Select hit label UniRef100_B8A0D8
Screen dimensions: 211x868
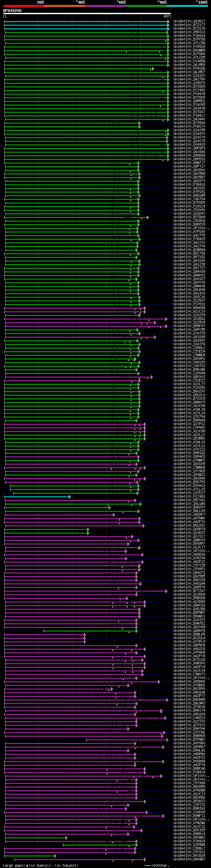coord(190,308)
